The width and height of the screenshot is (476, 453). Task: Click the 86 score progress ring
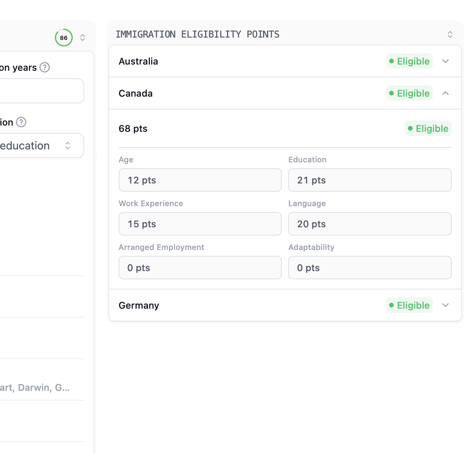point(64,38)
